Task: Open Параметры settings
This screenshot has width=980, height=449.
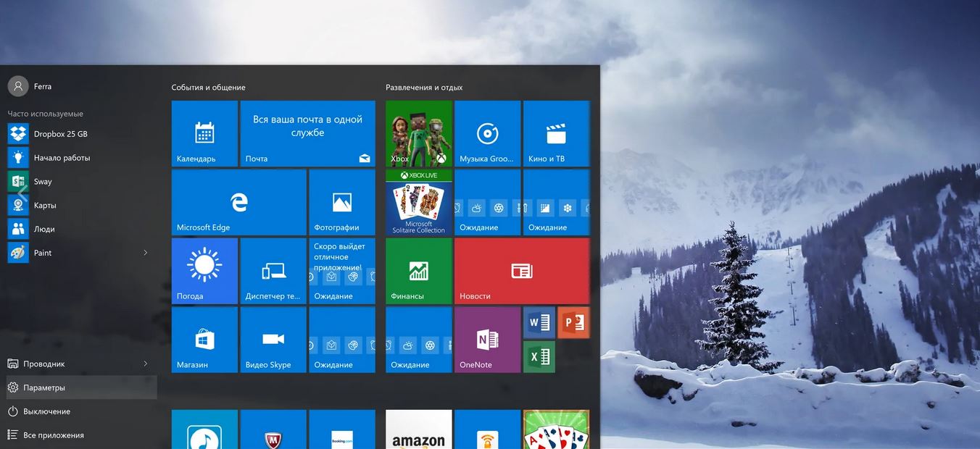Action: click(81, 387)
